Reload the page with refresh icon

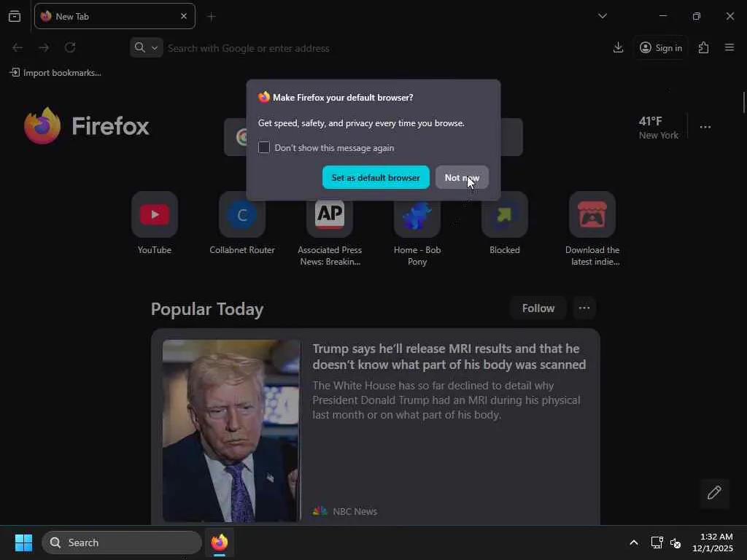click(70, 47)
